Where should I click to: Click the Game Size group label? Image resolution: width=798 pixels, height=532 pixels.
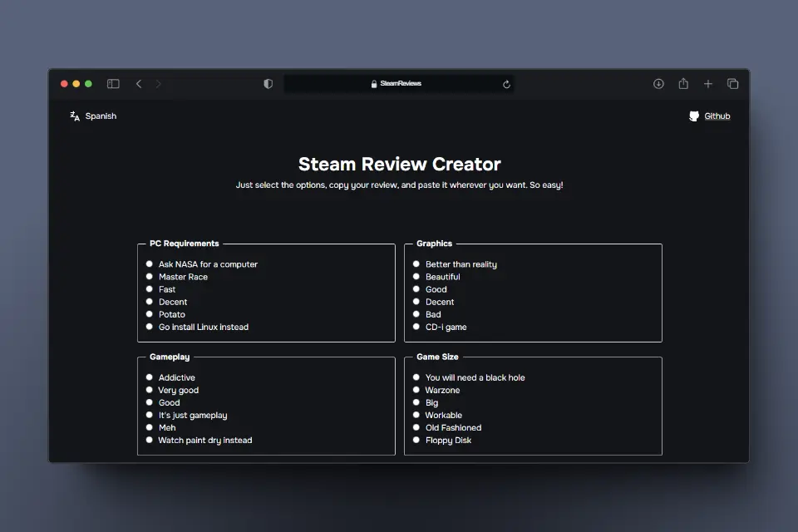pyautogui.click(x=437, y=357)
